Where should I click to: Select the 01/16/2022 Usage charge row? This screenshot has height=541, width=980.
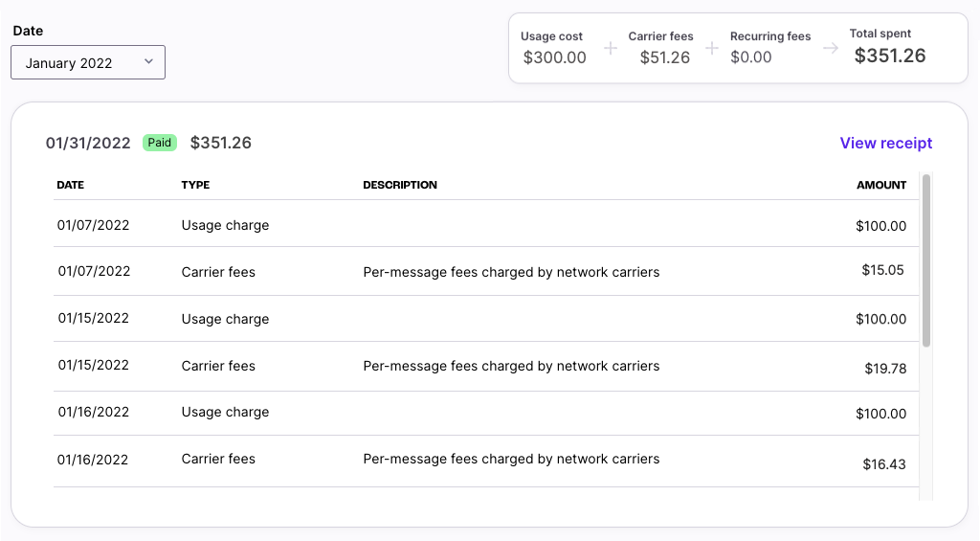coord(485,413)
